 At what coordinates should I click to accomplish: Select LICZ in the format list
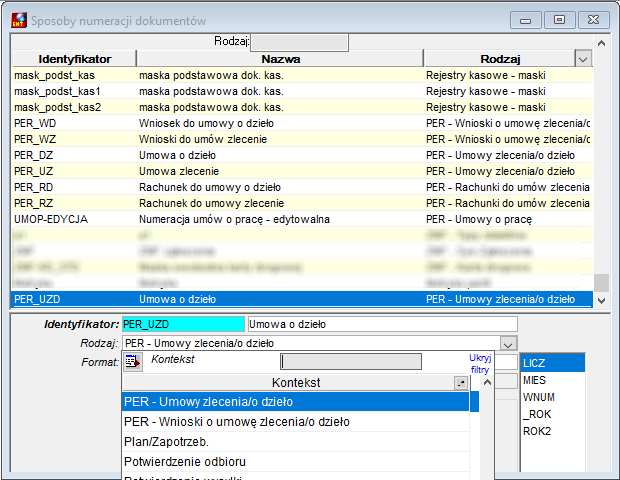(553, 363)
